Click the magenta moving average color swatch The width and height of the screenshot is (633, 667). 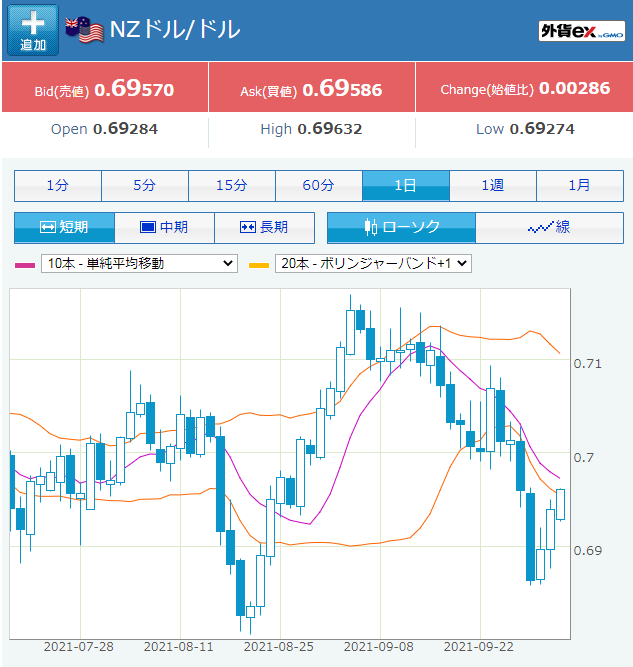point(25,265)
